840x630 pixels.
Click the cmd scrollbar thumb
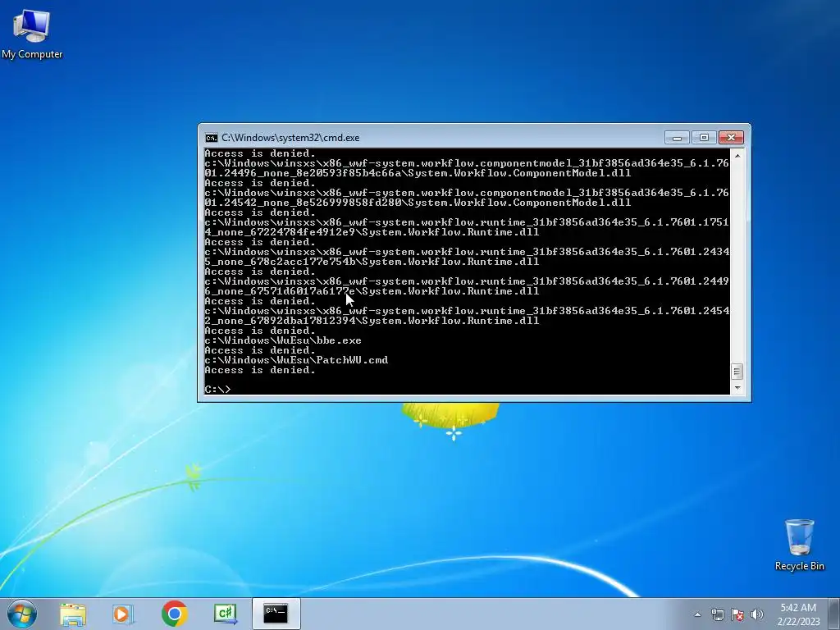coord(737,372)
